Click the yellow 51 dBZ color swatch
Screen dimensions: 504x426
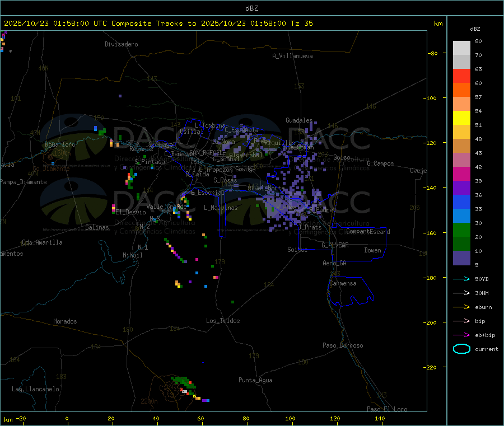coord(461,118)
